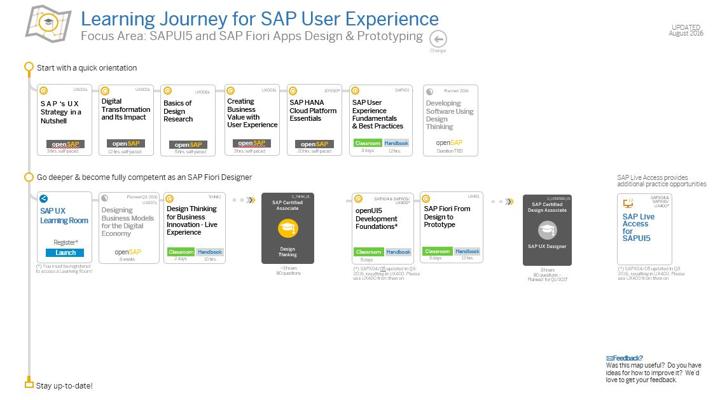720x400 pixels.
Task: Click openSAP badge on Digital Transformation card
Action: [126, 143]
